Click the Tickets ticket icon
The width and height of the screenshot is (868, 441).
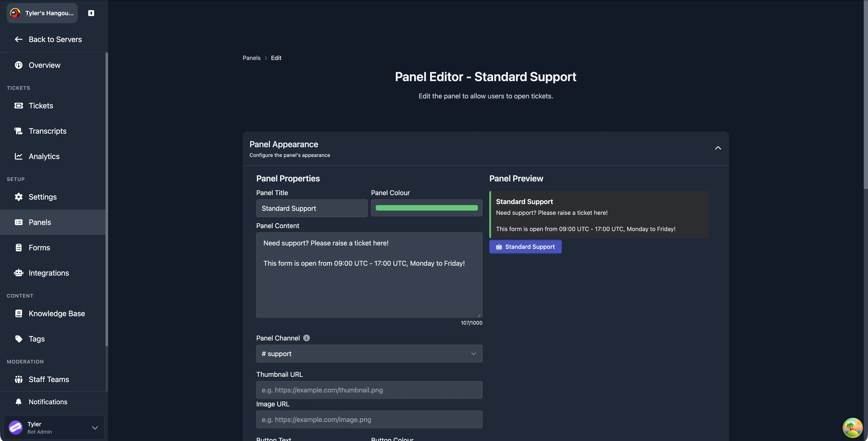pyautogui.click(x=19, y=106)
